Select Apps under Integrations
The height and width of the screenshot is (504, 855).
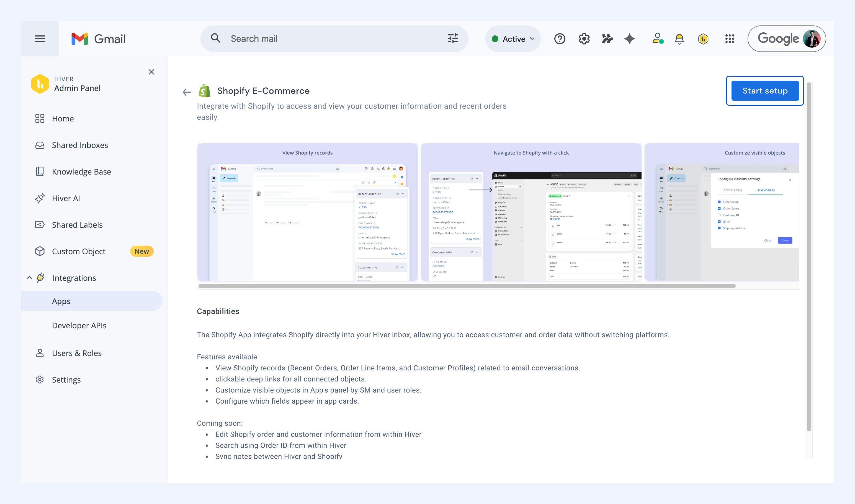[x=92, y=301]
